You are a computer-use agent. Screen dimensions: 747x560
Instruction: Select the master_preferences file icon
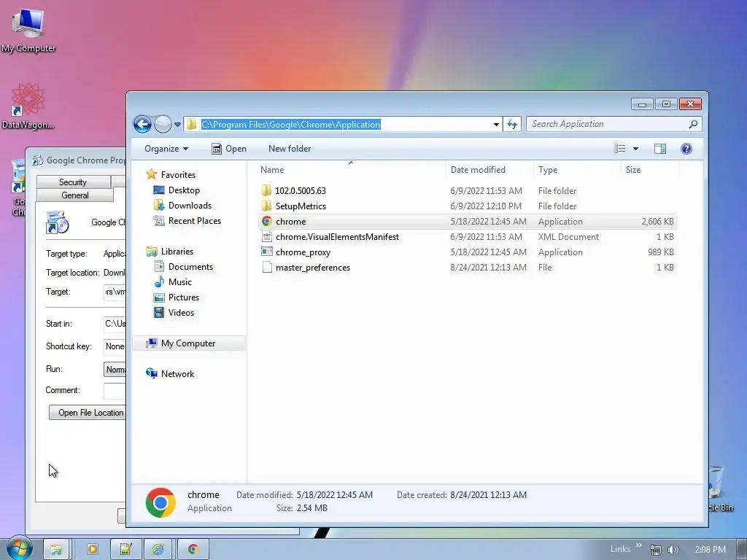point(267,267)
